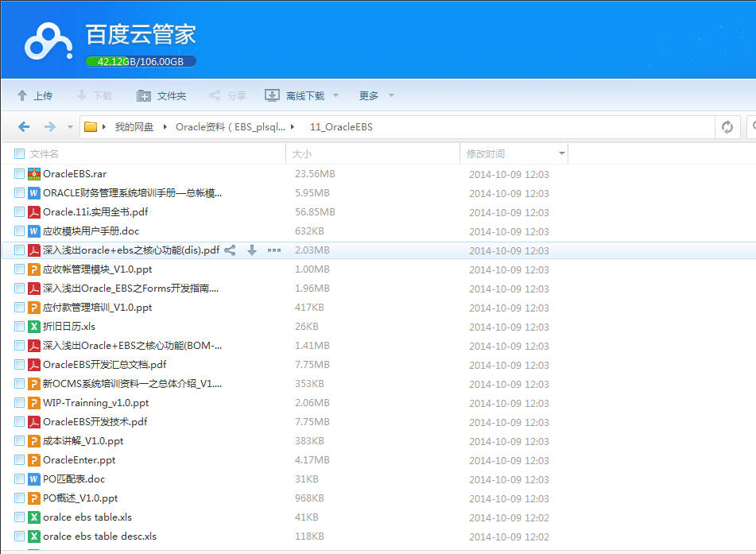Tick checkbox of PO概述_V1.0.ppt
This screenshot has width=756, height=554.
19,498
